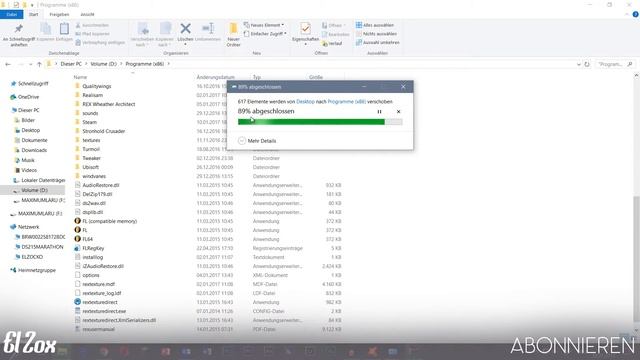Screen dimensions: 640x360
Task: Pin to Schnellzugriff ribbon icon
Action: [x=18, y=29]
